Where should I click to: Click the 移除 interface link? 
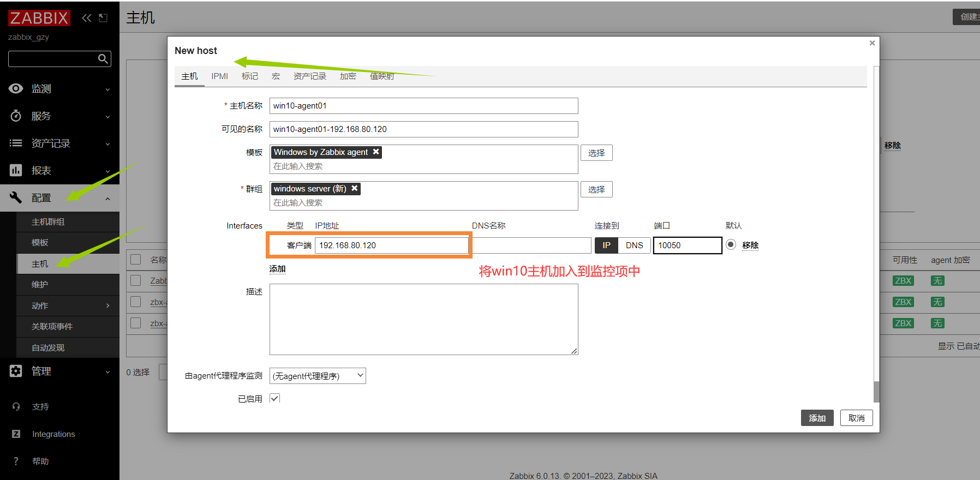pyautogui.click(x=750, y=245)
